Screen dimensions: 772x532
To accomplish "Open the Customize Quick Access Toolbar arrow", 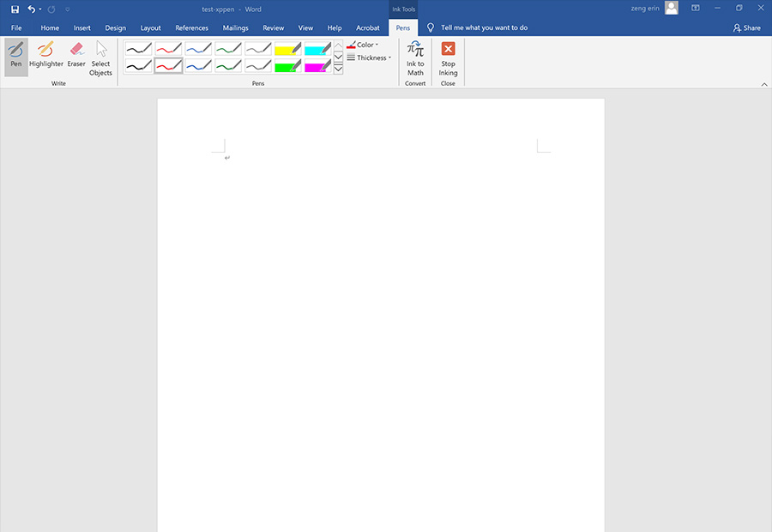I will pos(68,9).
